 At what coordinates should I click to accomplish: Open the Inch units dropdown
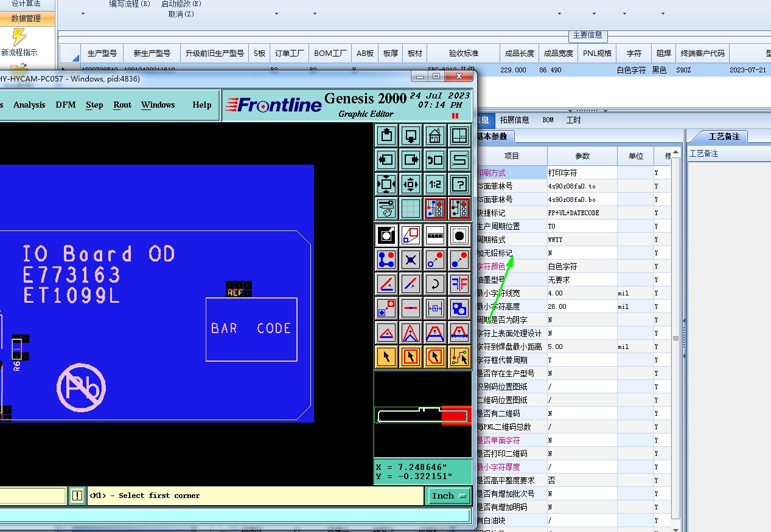point(450,496)
